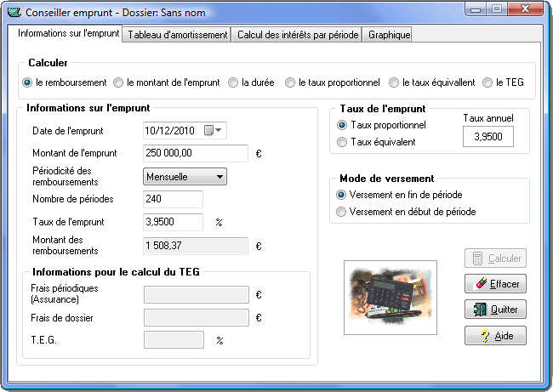Select "le montant de l'emprunt" calculation option
553x392 pixels.
pyautogui.click(x=119, y=82)
